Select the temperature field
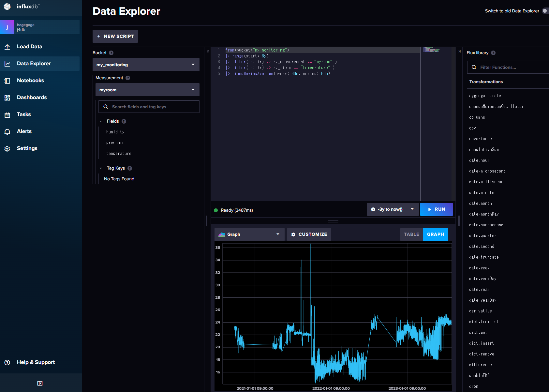Image resolution: width=549 pixels, height=392 pixels. pos(119,154)
